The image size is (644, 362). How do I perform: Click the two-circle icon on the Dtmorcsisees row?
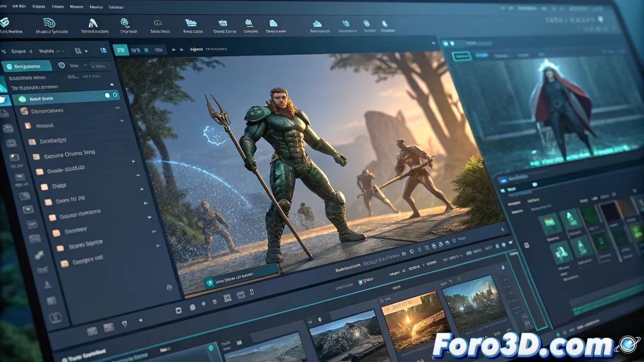click(x=24, y=111)
